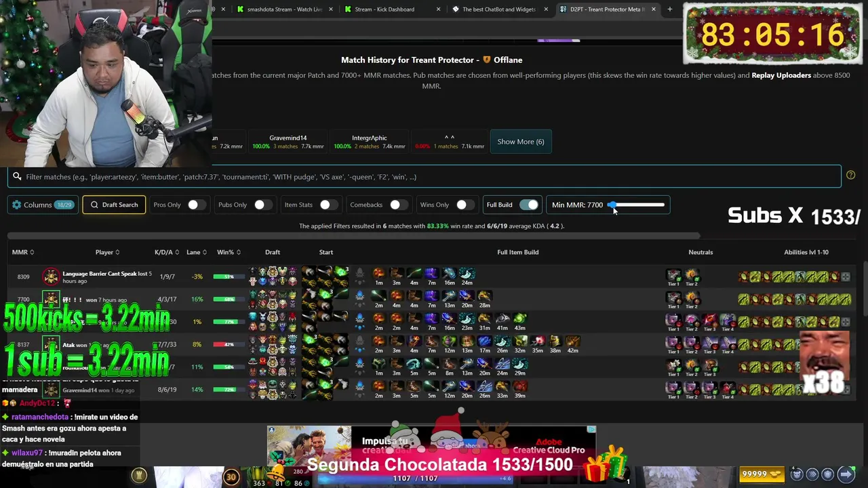The height and width of the screenshot is (488, 868).
Task: Toggle the Pubs Only switch
Action: (x=262, y=205)
